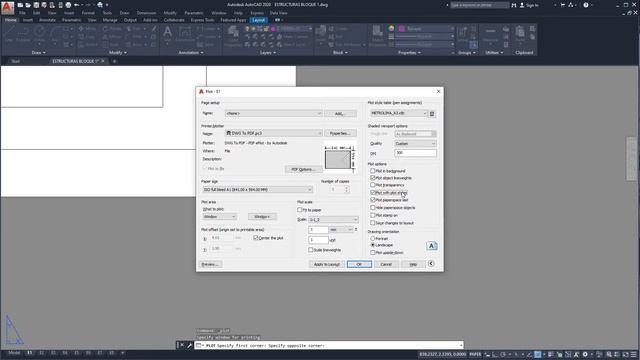Click the printer Properties button
This screenshot has height=360, width=640.
(340, 133)
